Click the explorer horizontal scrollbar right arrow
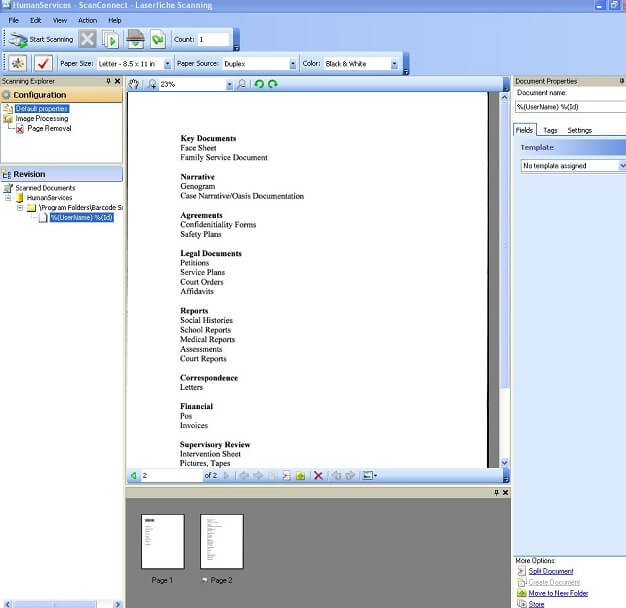 point(117,604)
